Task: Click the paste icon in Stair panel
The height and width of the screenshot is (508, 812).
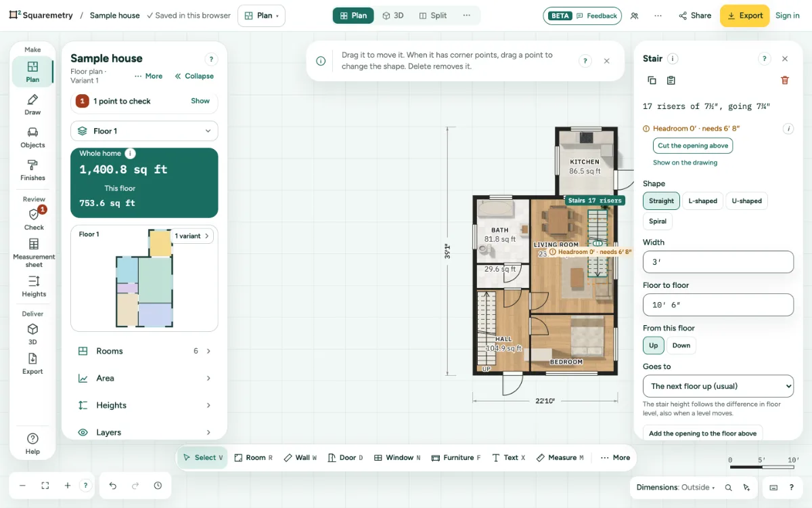Action: pos(671,81)
